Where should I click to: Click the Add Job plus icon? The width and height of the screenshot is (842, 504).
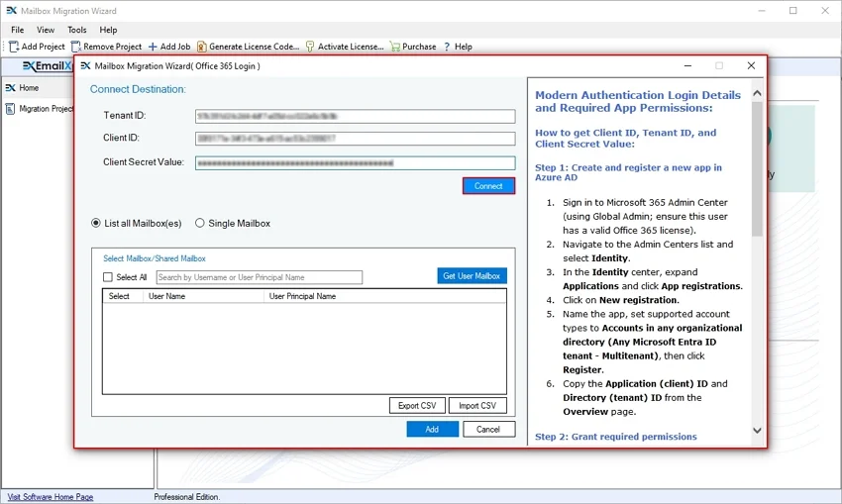(153, 47)
